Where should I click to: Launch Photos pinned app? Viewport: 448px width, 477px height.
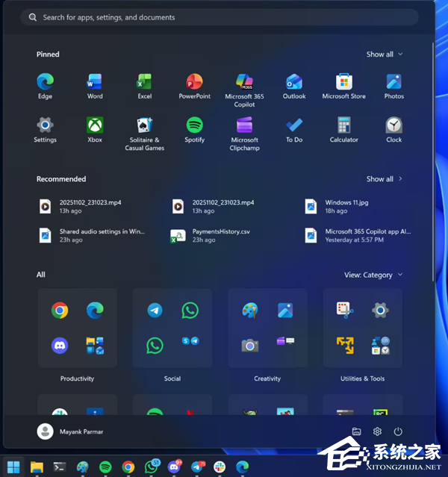(393, 87)
